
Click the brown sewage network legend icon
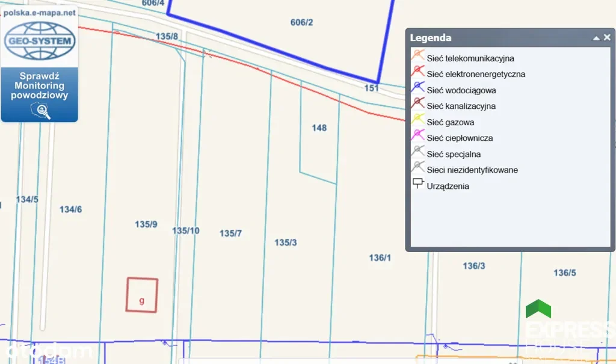click(x=417, y=104)
